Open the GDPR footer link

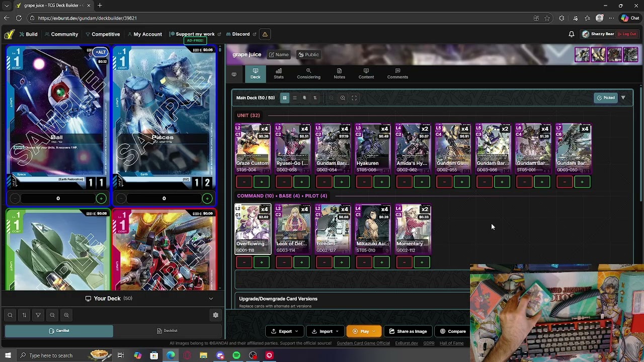[429, 343]
